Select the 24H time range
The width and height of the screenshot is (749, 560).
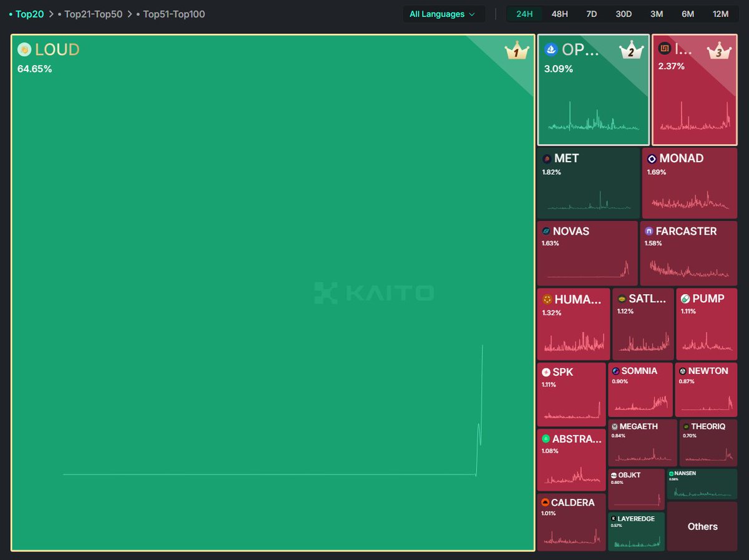click(x=524, y=14)
